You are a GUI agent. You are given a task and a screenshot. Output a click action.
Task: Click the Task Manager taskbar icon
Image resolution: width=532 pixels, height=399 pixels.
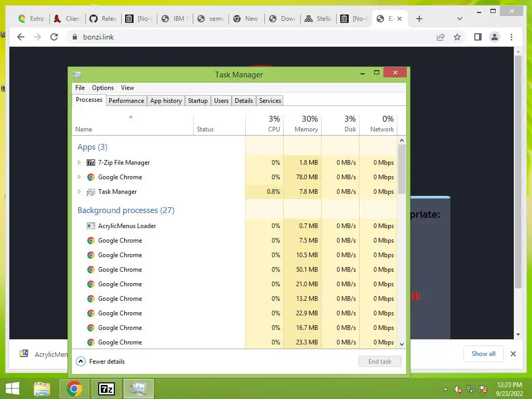[139, 389]
